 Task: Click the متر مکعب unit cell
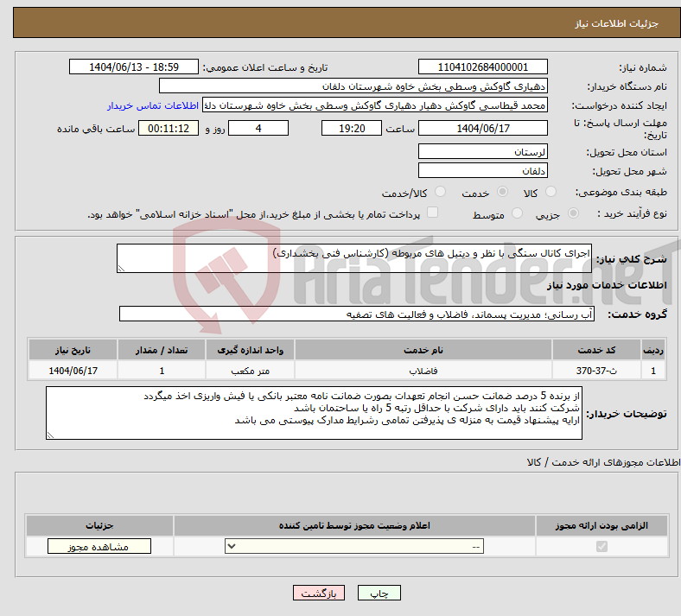click(x=250, y=371)
